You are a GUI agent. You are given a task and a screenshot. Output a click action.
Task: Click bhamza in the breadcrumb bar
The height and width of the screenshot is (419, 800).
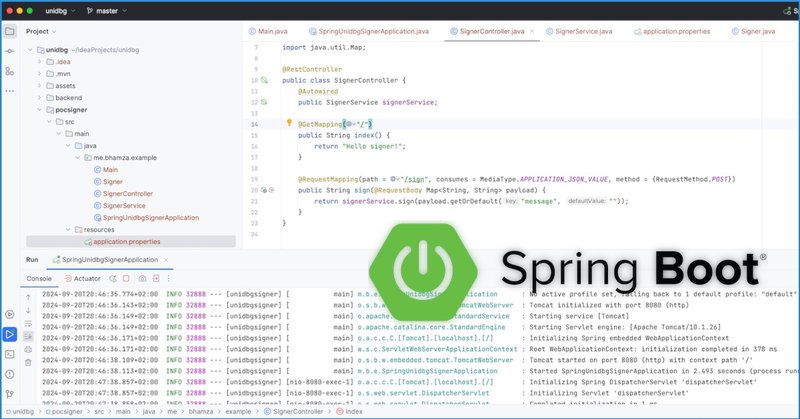[201, 411]
